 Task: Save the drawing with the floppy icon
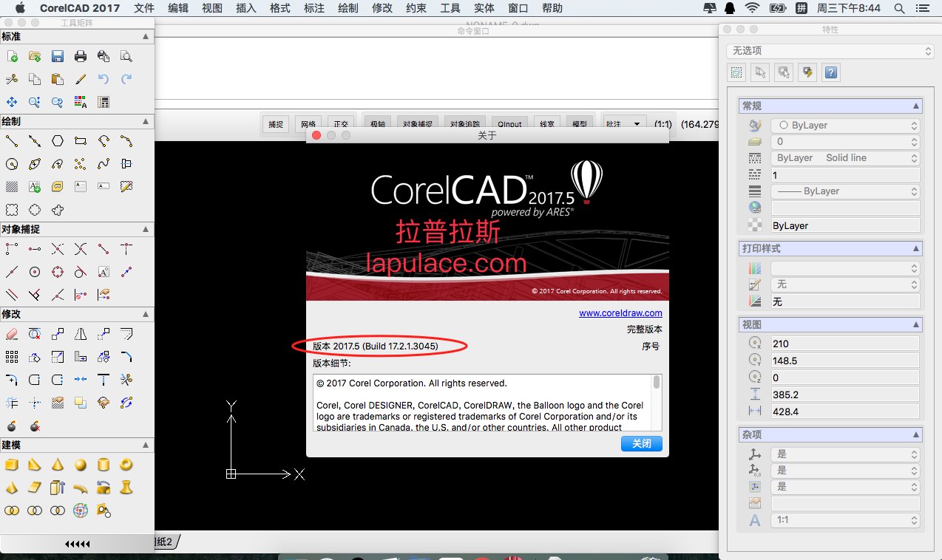[58, 56]
